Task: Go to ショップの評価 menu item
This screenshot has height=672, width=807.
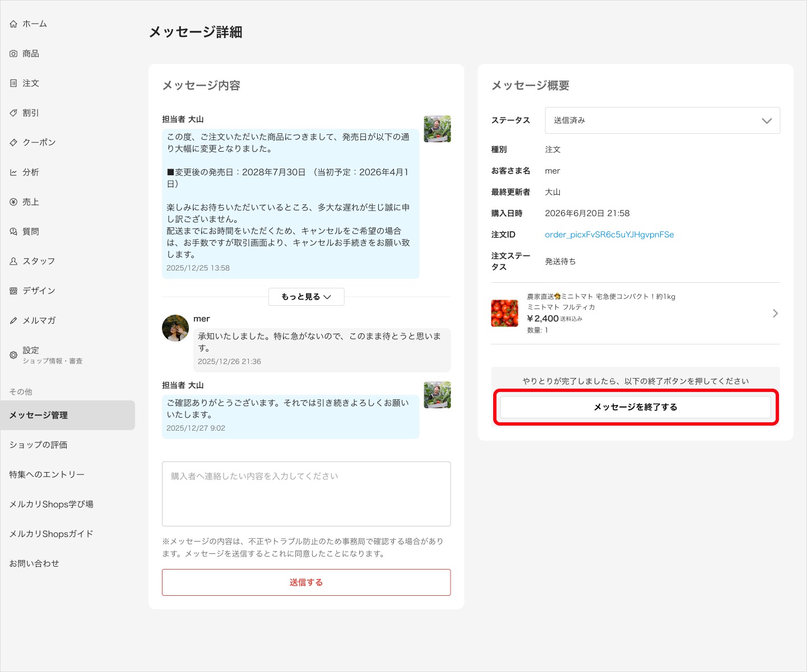Action: 38,445
